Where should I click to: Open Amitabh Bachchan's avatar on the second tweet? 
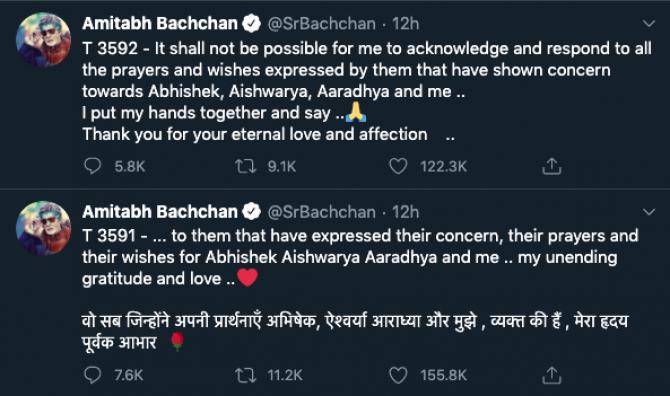pyautogui.click(x=43, y=228)
